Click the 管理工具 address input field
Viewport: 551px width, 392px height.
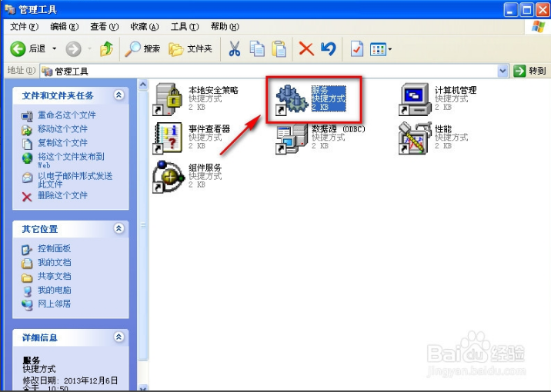coord(269,71)
